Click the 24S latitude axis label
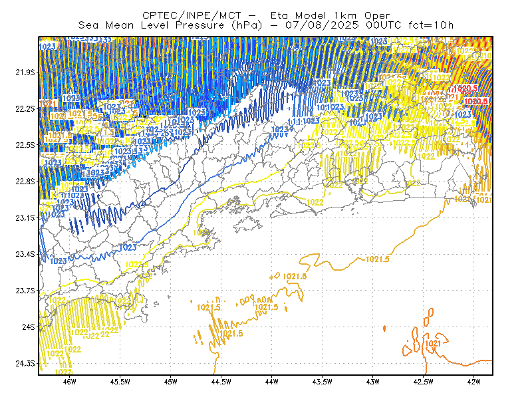532x411 pixels. click(29, 327)
